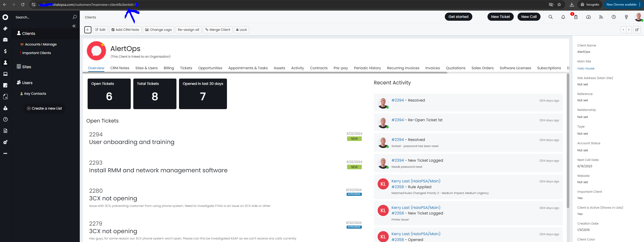644x242 pixels.
Task: Open record in new window icon
Action: click(637, 30)
